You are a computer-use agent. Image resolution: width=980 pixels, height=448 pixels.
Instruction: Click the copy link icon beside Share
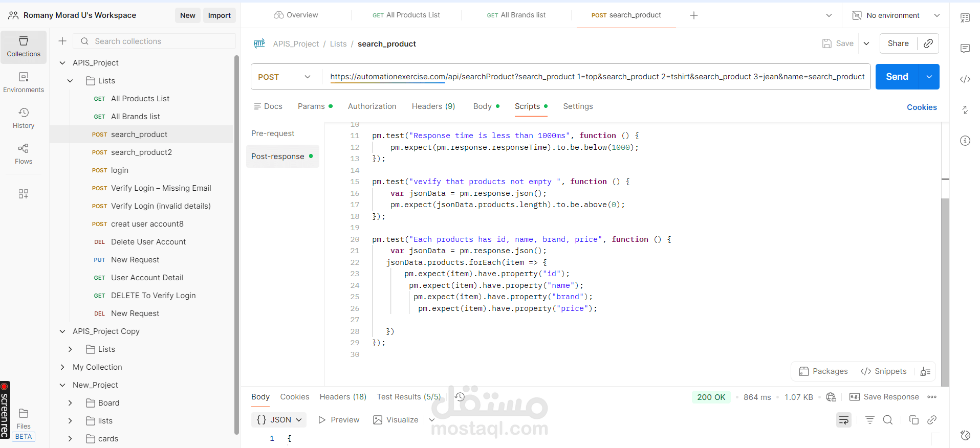point(928,43)
